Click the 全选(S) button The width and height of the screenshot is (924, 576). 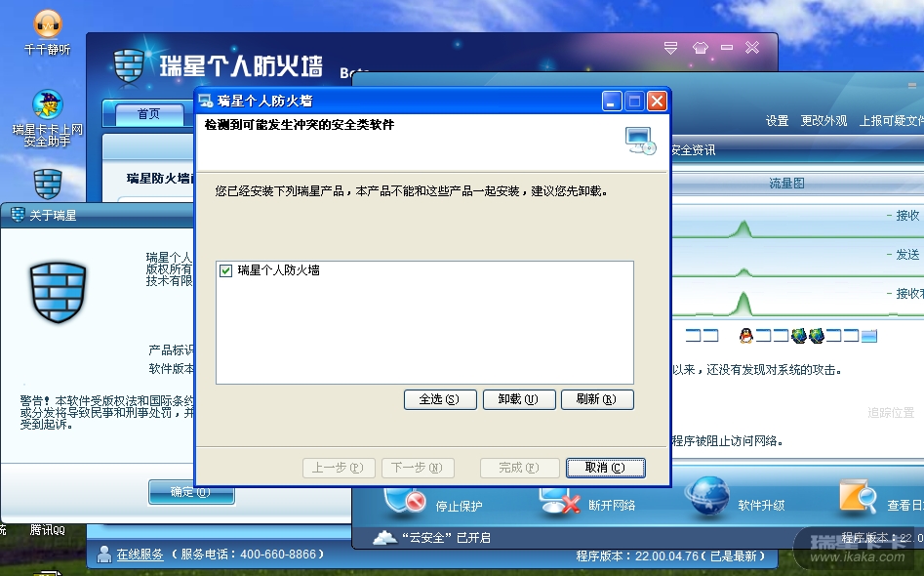coord(440,399)
